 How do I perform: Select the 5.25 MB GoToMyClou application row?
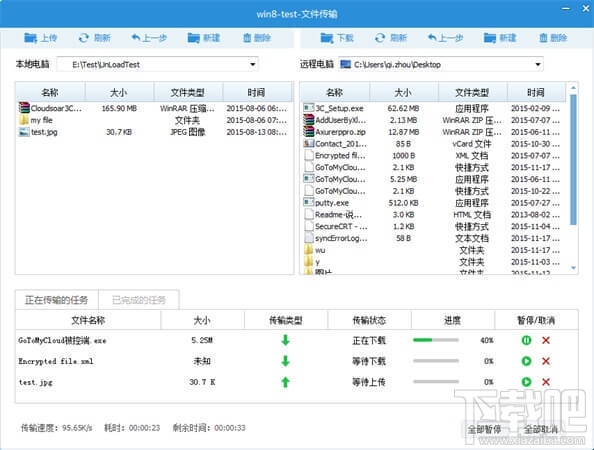(434, 179)
